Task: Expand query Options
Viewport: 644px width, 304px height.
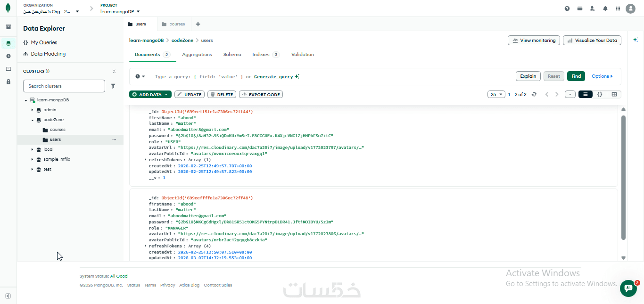Action: pyautogui.click(x=602, y=76)
